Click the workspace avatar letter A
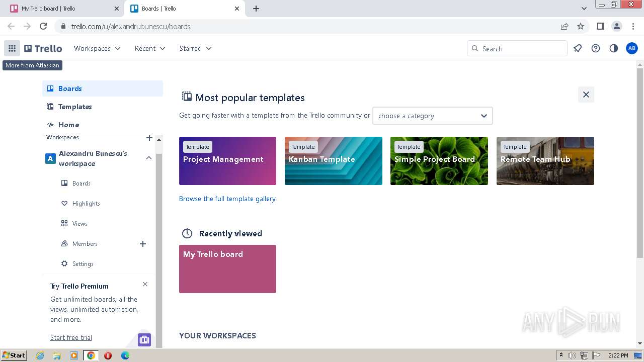This screenshot has height=362, width=644. [50, 158]
